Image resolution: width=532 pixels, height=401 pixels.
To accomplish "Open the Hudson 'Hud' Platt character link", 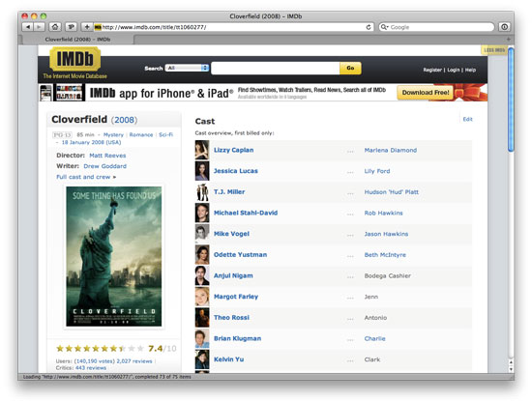I will pyautogui.click(x=392, y=192).
